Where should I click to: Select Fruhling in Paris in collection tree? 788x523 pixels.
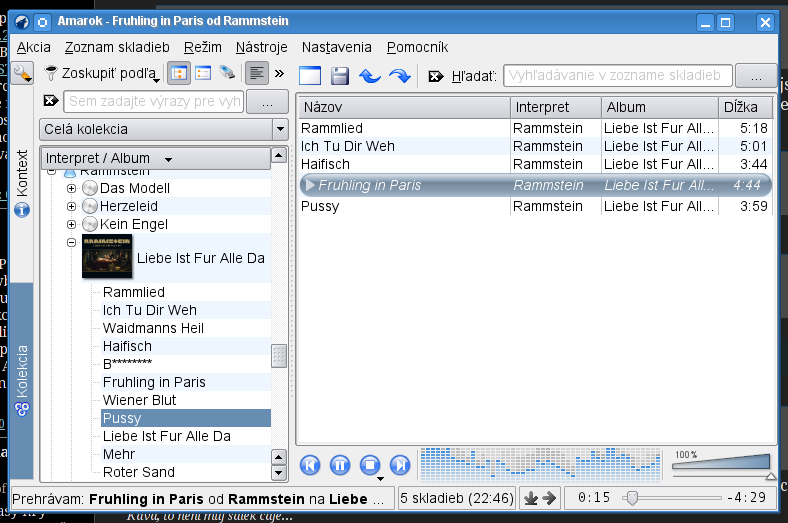(x=154, y=382)
